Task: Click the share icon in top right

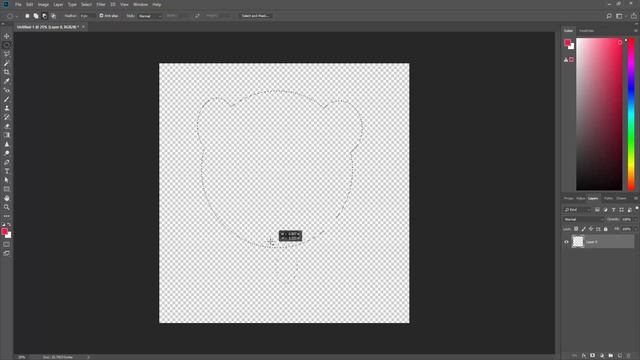Action: [633, 16]
